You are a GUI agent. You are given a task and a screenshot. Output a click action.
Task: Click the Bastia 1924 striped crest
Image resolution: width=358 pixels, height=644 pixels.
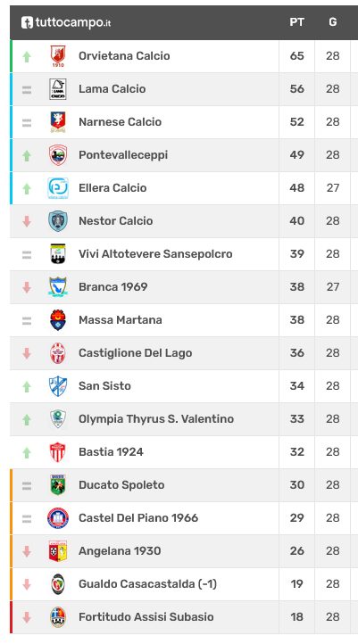click(x=58, y=452)
